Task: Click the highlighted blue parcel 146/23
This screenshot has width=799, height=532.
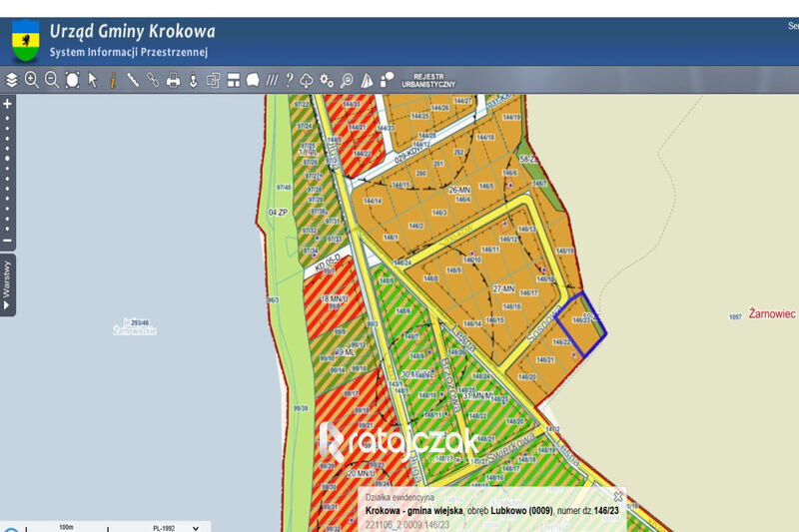Action: click(581, 324)
